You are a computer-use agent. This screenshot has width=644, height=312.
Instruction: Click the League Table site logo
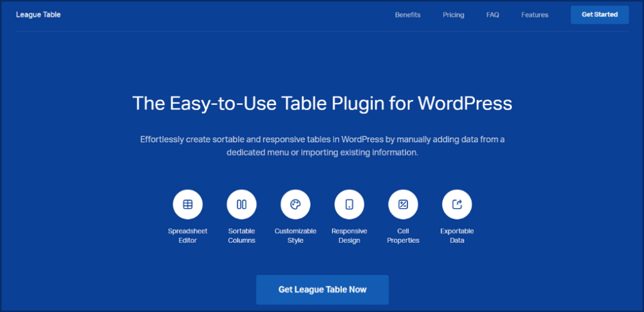click(x=38, y=14)
